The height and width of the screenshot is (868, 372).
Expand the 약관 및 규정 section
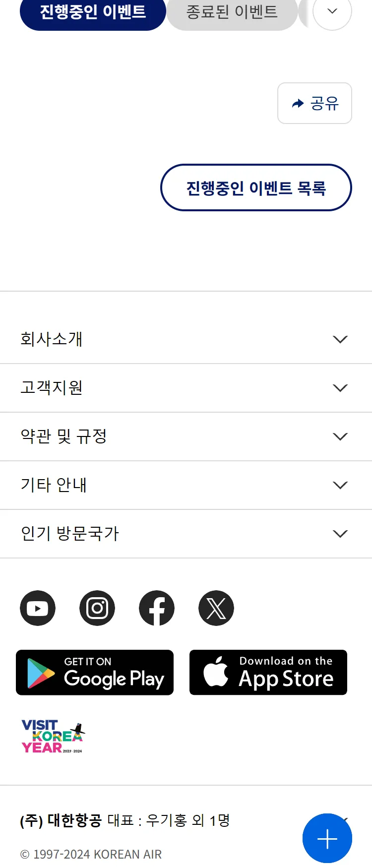[x=186, y=436]
